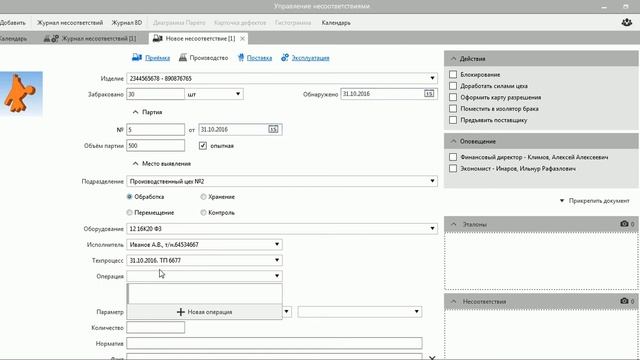Click the Журнал несоответствий tab icon
Screen dimensions: 640x360
[x=51, y=38]
